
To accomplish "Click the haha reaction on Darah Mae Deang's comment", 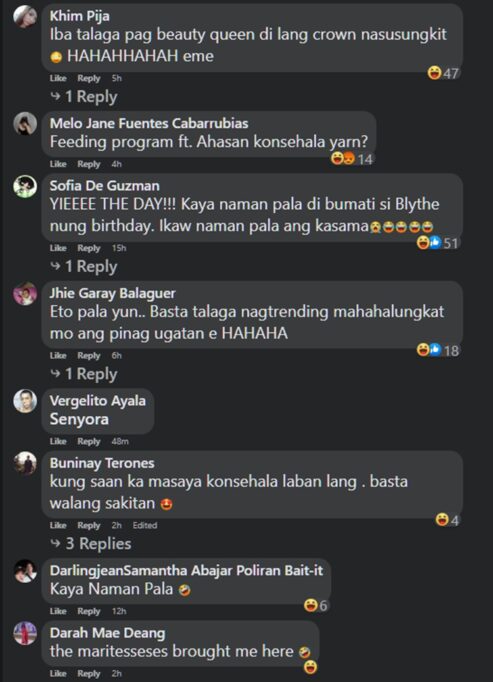I will tap(310, 667).
